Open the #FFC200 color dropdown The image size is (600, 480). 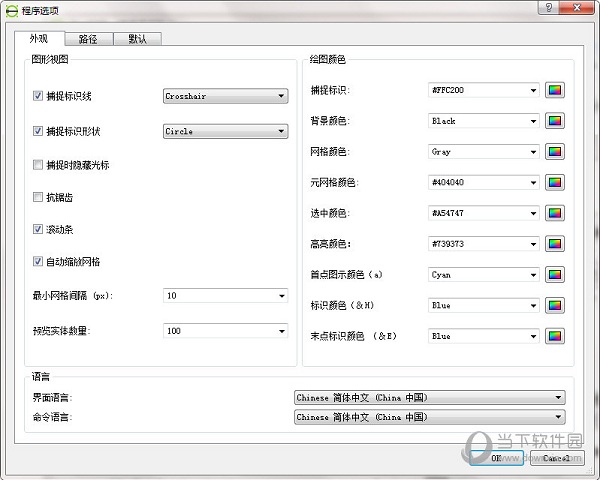coord(484,90)
